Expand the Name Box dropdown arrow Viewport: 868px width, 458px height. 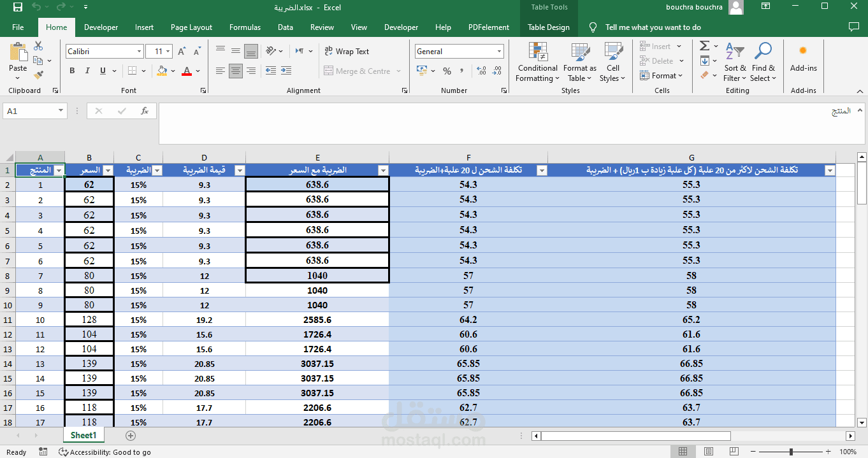tap(61, 111)
